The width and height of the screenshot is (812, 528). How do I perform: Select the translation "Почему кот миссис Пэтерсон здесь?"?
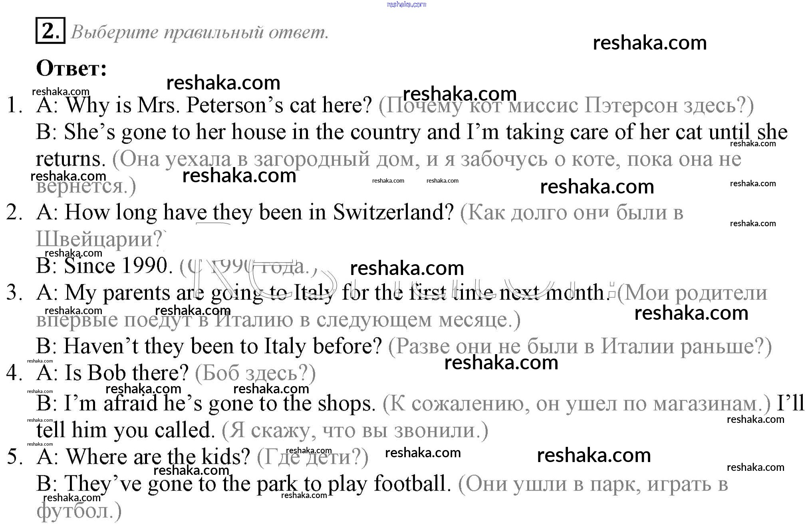click(x=566, y=106)
